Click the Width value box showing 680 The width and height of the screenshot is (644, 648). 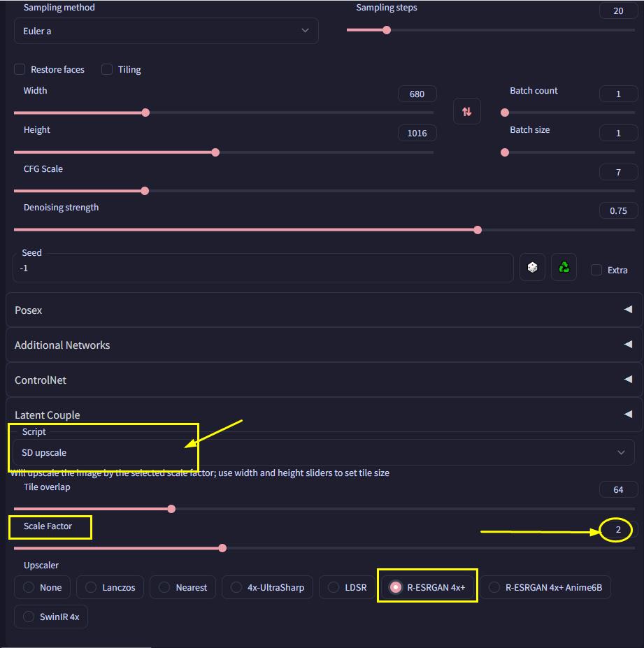point(417,94)
